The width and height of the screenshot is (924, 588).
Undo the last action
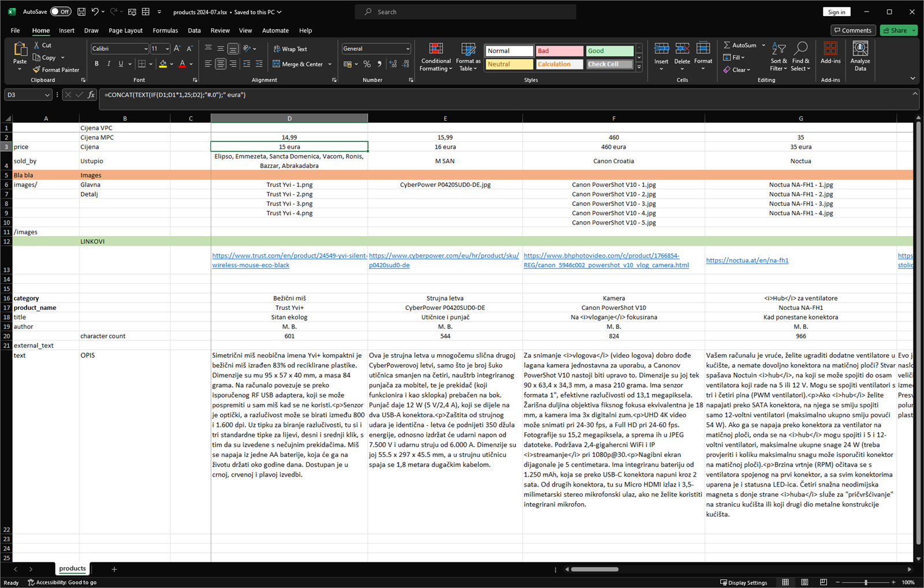[x=95, y=12]
